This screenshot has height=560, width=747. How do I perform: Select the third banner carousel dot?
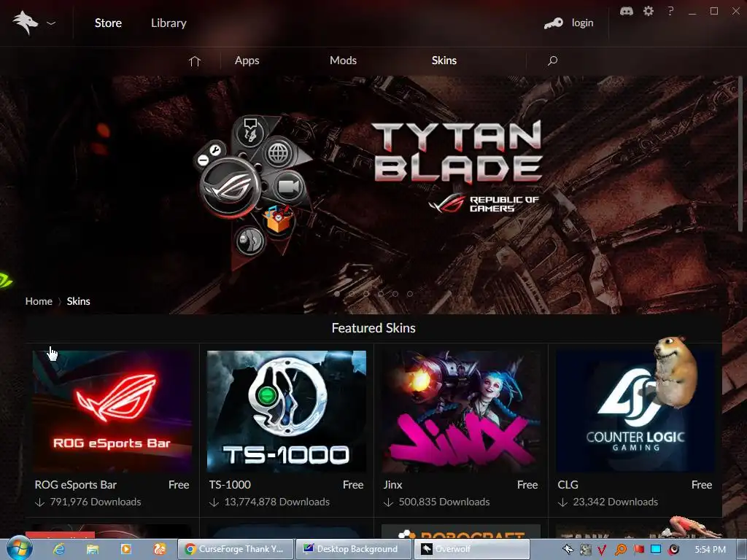[366, 294]
